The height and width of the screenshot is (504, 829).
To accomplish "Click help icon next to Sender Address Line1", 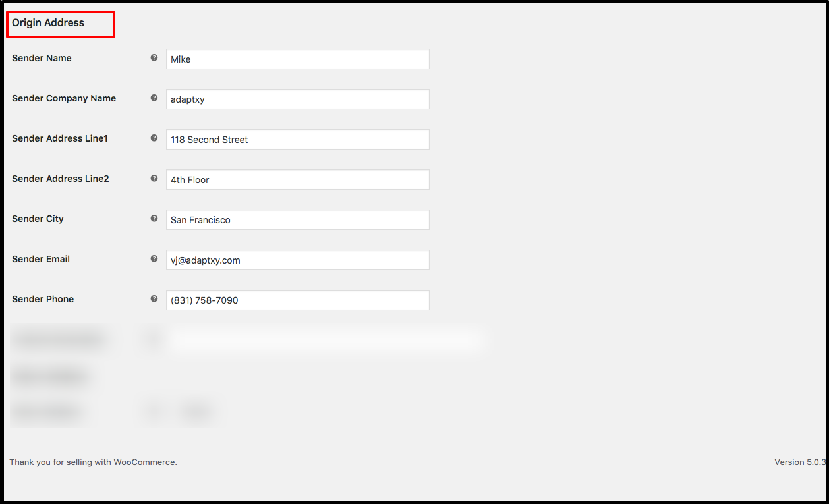I will point(154,138).
